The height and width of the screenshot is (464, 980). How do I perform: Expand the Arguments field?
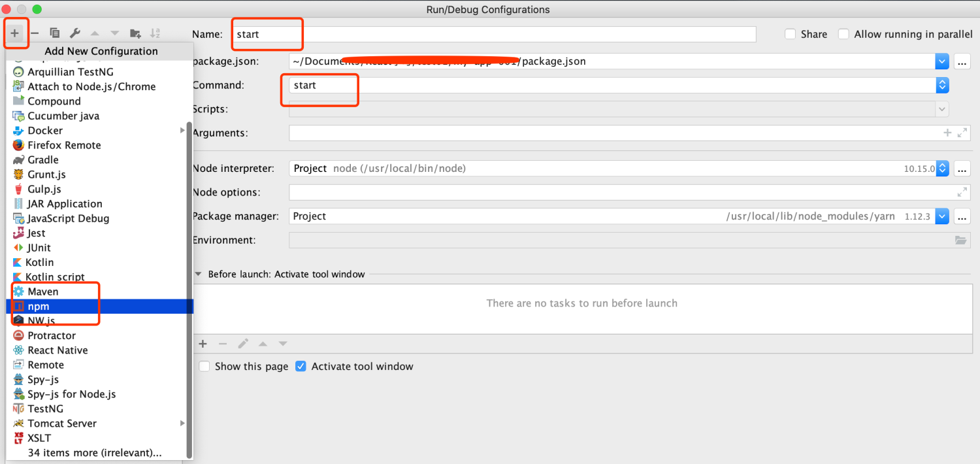tap(962, 133)
